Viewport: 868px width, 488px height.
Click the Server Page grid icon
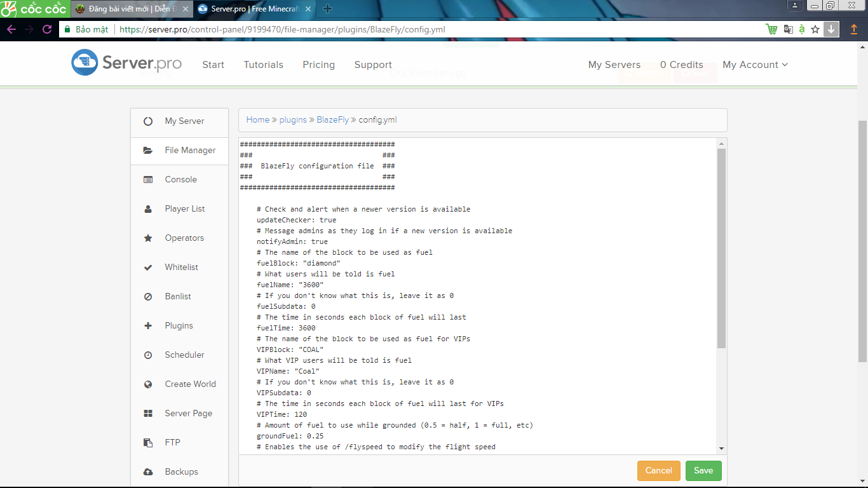tap(148, 414)
